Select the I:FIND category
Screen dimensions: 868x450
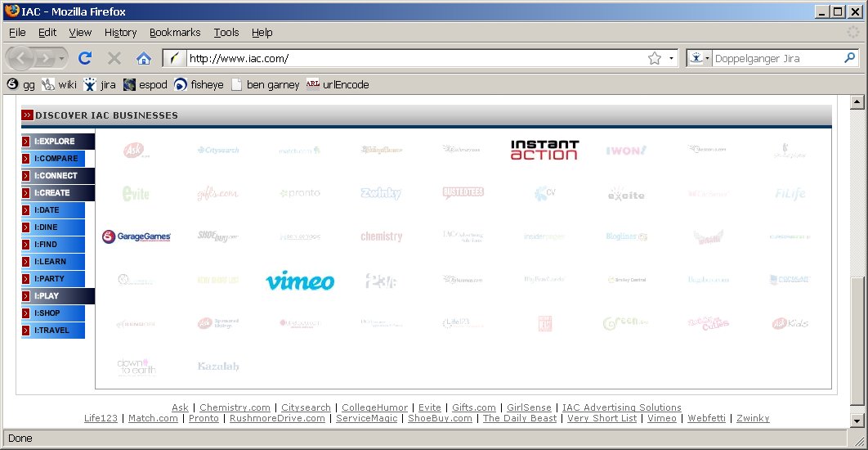click(53, 245)
